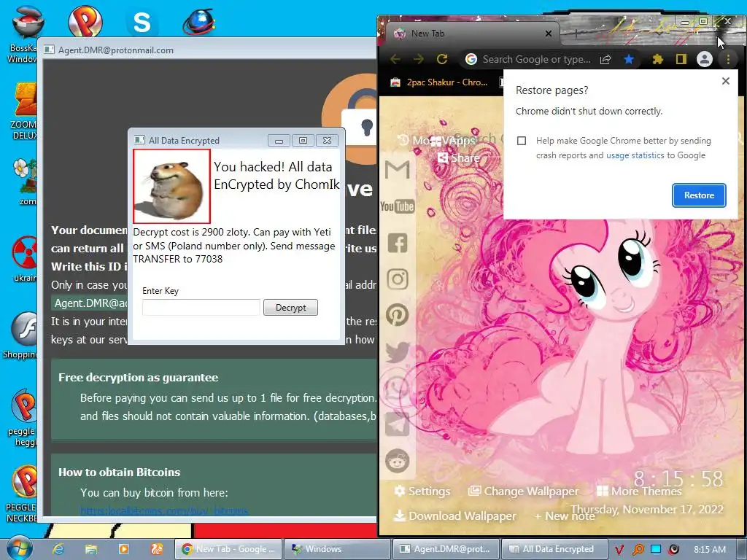Open the Chrome side panel icon
The image size is (747, 560).
(681, 59)
